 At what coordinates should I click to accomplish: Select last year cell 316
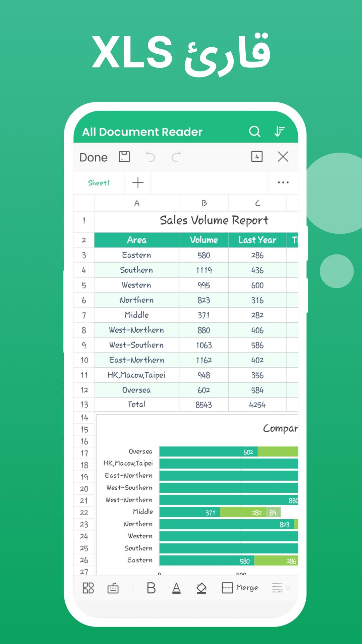click(x=257, y=300)
